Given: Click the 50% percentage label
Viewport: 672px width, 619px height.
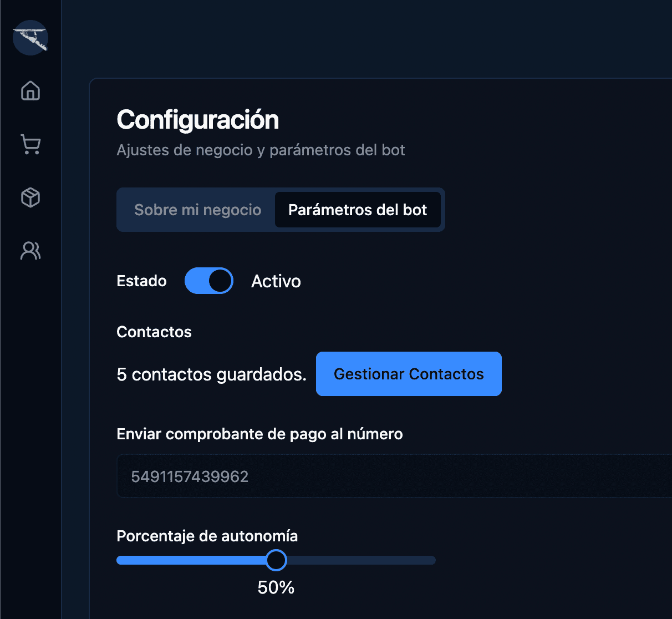Looking at the screenshot, I should tap(276, 587).
